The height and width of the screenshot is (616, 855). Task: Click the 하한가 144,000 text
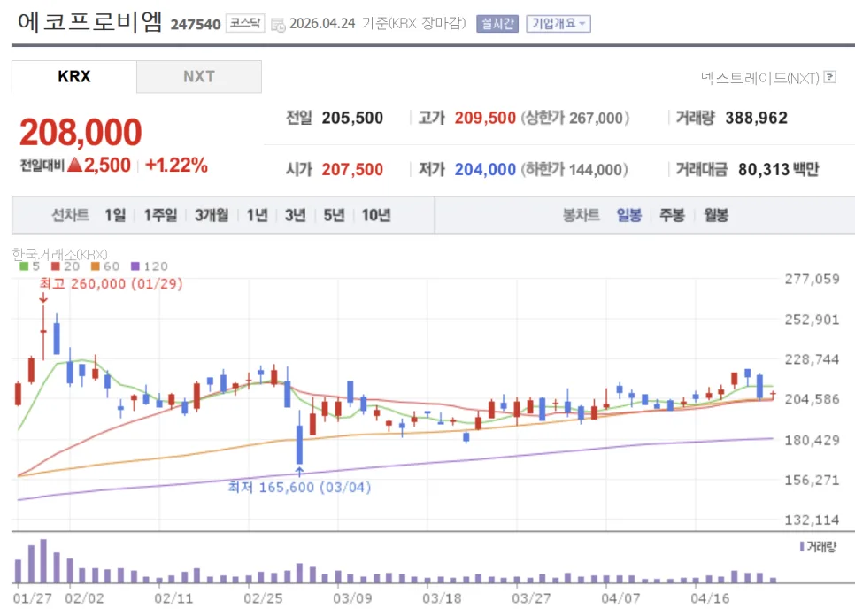click(574, 170)
